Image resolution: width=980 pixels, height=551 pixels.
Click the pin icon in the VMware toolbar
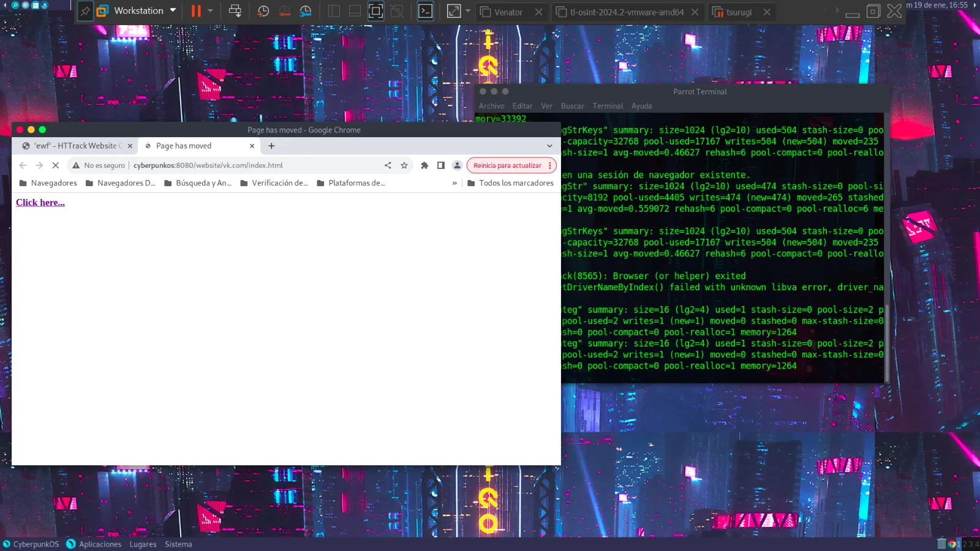click(x=85, y=11)
